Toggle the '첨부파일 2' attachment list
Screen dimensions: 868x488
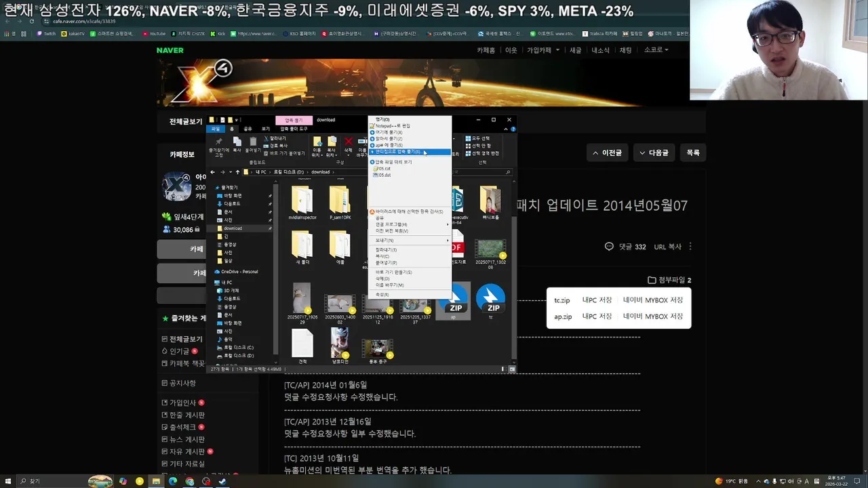669,280
